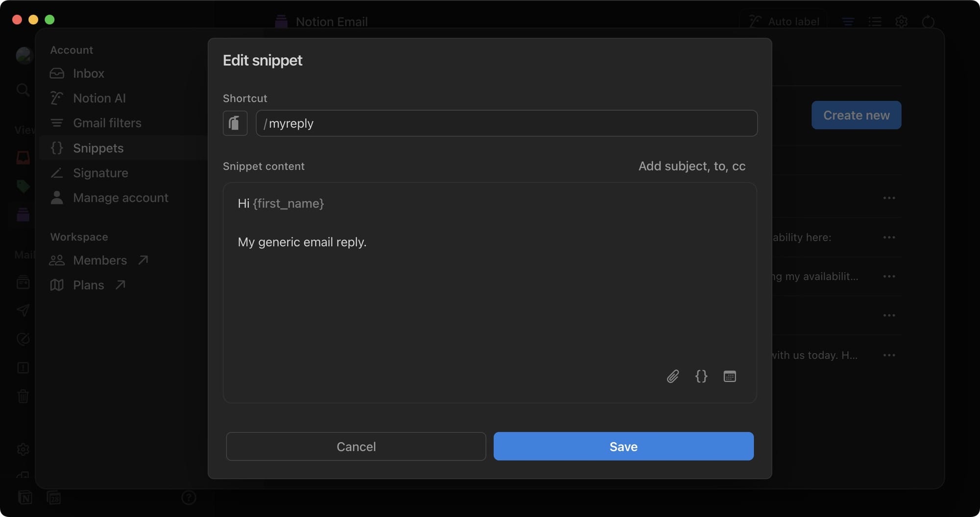Save the snippet
The height and width of the screenshot is (517, 980).
coord(623,446)
